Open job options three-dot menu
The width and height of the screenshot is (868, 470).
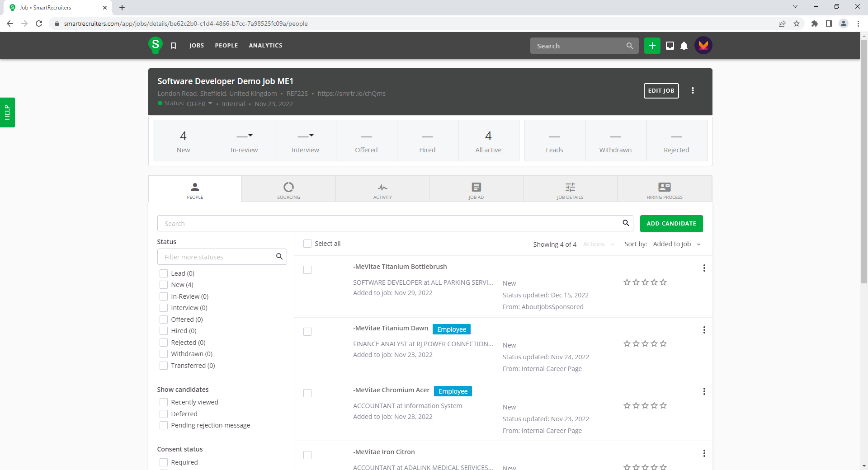693,91
